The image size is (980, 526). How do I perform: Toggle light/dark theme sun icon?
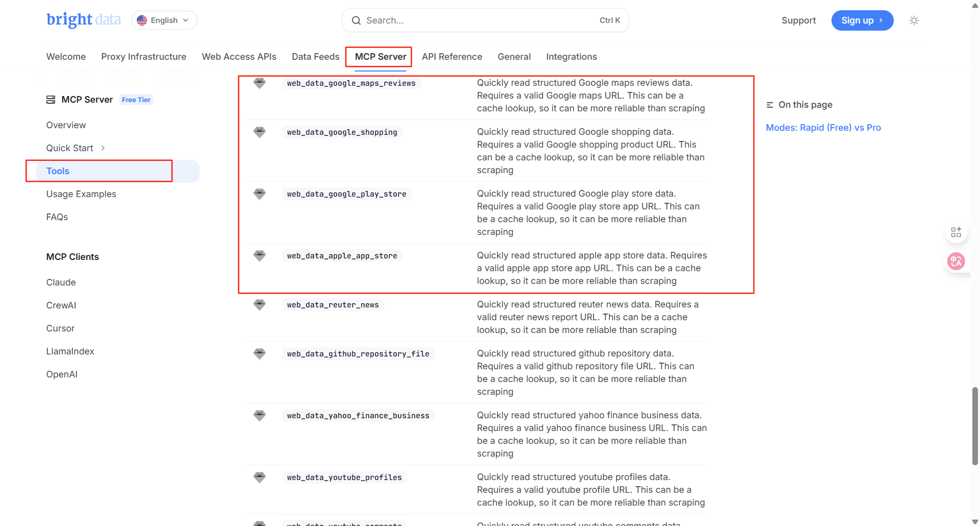(x=914, y=20)
